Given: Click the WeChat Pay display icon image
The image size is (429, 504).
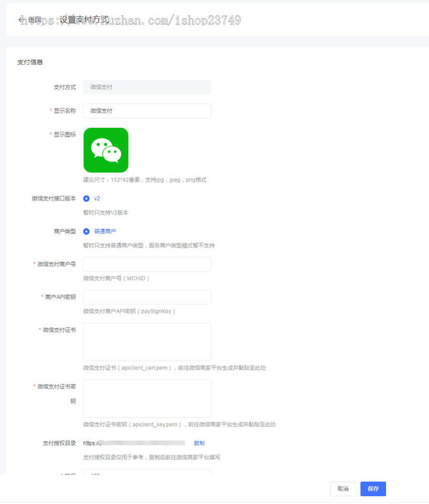Looking at the screenshot, I should (x=106, y=150).
